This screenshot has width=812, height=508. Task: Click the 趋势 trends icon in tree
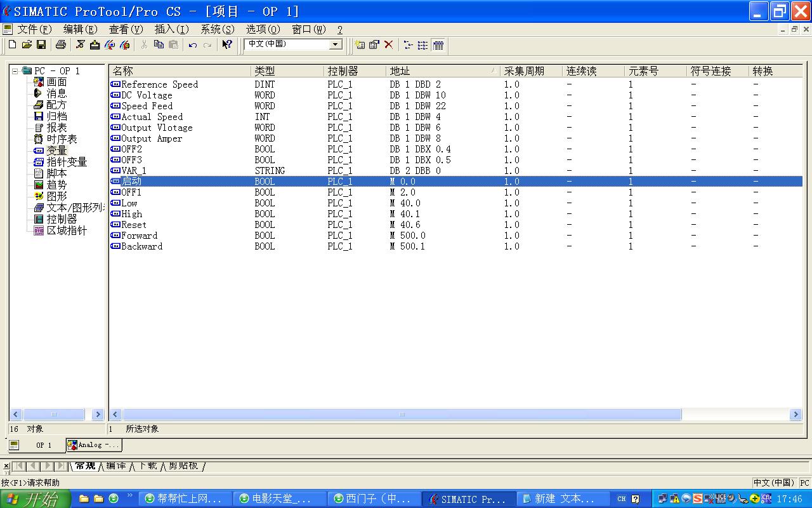click(39, 185)
